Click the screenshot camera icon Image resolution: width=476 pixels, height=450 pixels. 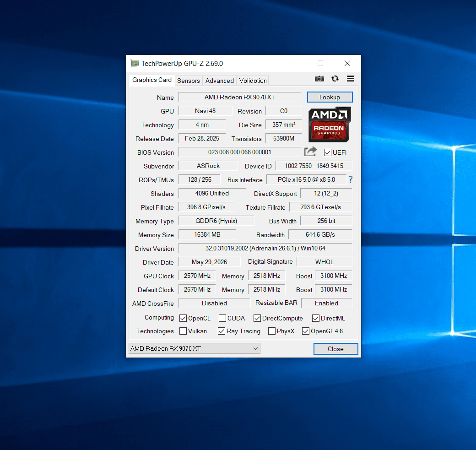point(319,79)
